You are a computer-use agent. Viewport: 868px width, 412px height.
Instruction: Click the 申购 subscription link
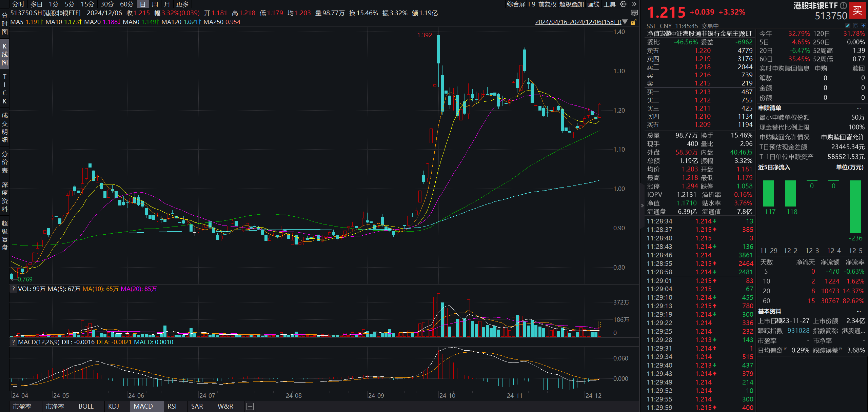coord(822,68)
